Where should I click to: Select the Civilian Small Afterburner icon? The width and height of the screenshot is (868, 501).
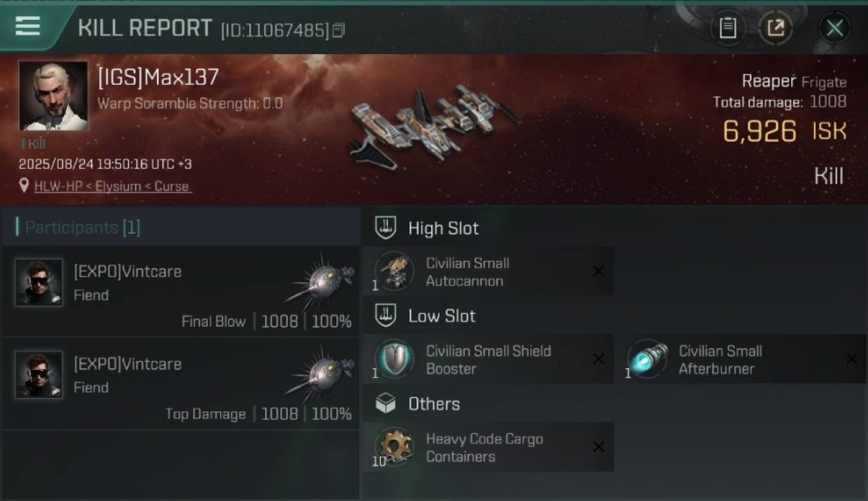(647, 359)
